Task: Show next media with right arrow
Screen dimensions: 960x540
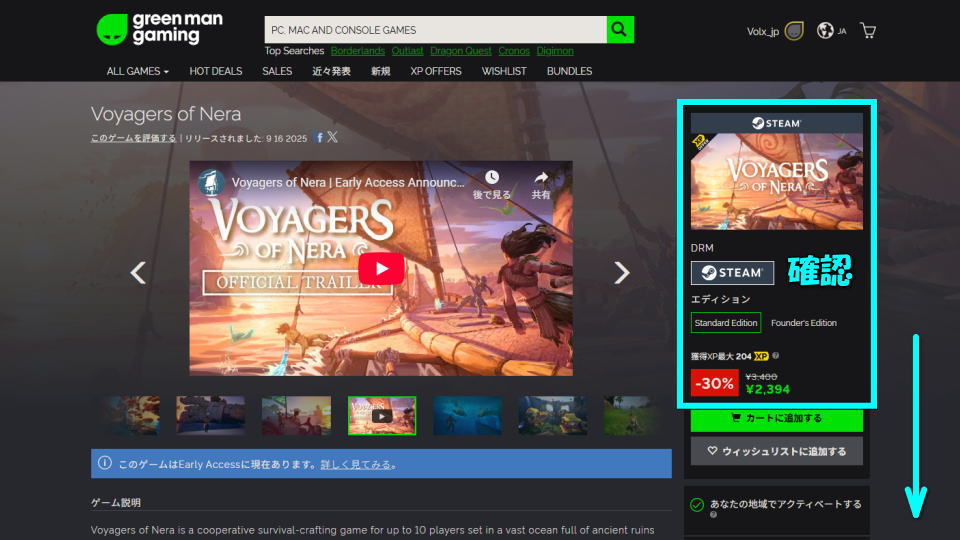Action: tap(621, 272)
